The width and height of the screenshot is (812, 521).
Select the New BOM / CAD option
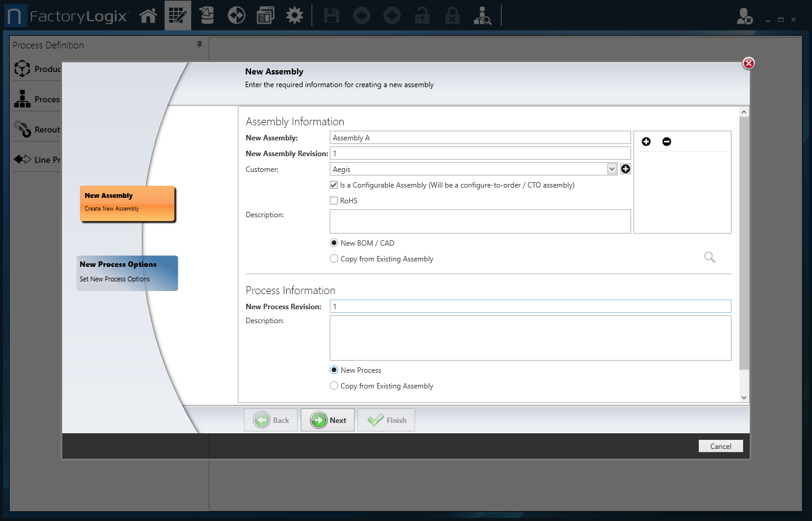(x=334, y=242)
